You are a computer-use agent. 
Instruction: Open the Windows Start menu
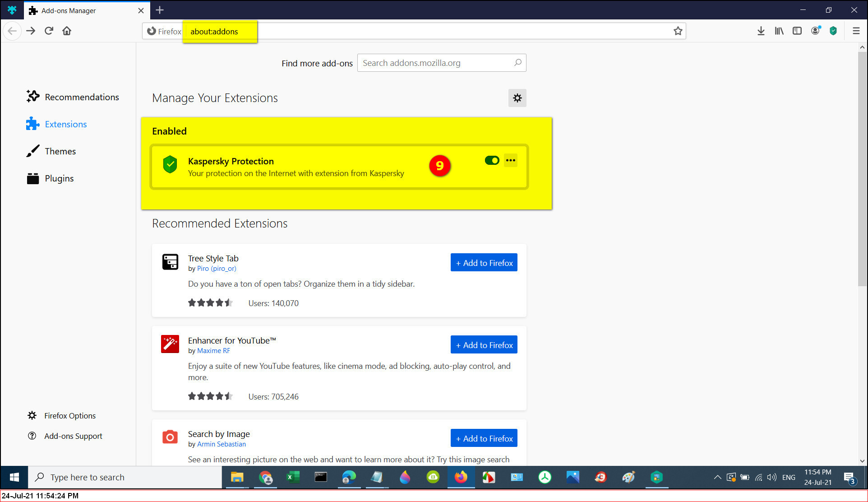pyautogui.click(x=14, y=477)
